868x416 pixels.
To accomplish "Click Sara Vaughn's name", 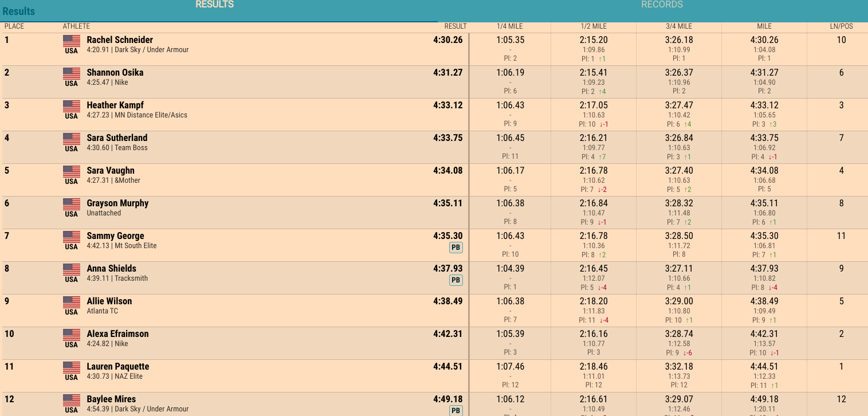I will (x=111, y=170).
